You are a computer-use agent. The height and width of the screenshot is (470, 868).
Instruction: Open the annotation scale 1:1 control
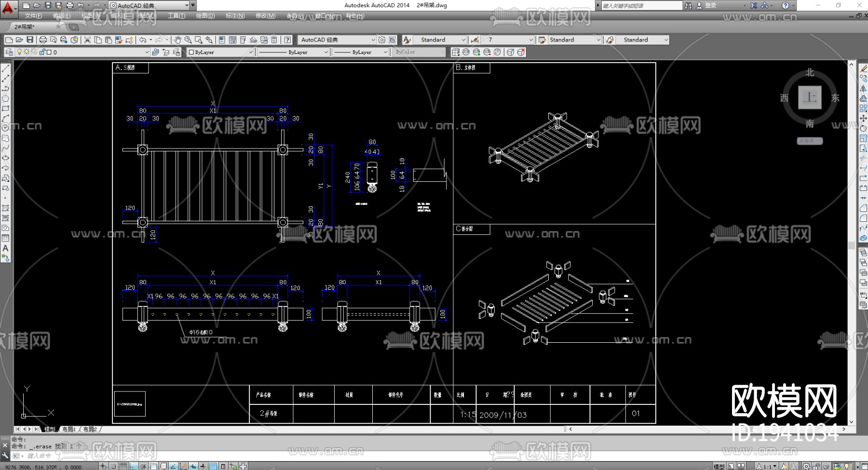coord(767,466)
